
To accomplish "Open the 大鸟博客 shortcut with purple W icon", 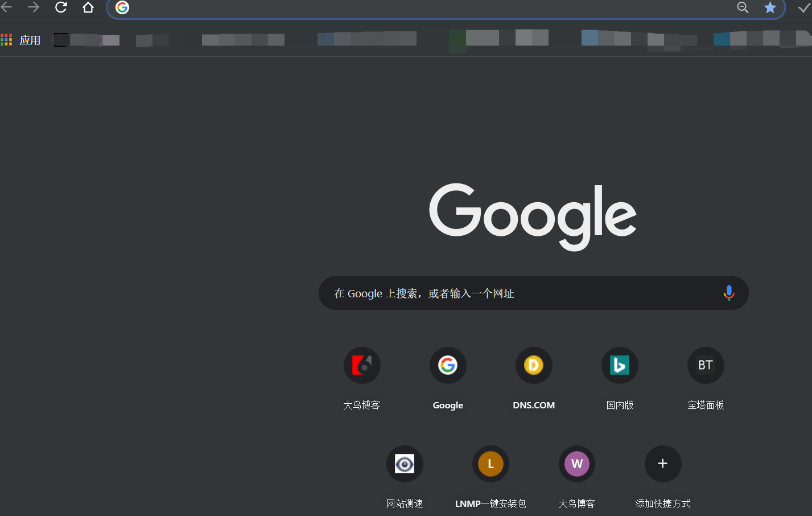I will [x=577, y=464].
